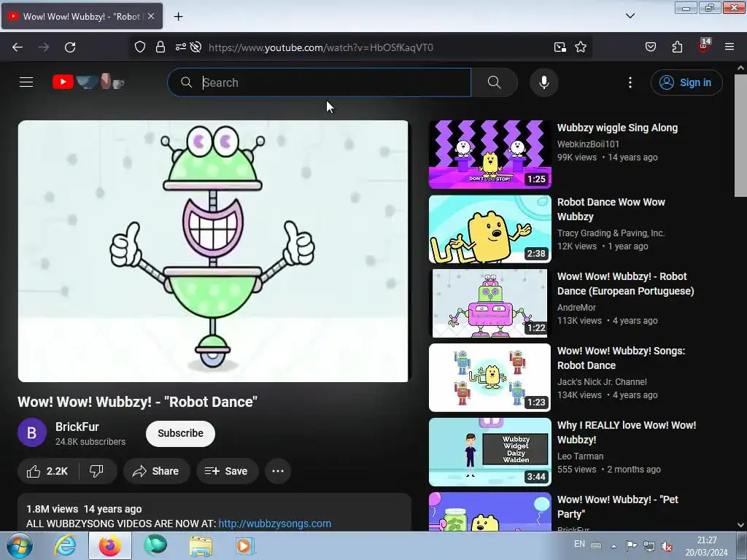Image resolution: width=747 pixels, height=560 pixels.
Task: Open File Explorer folder in taskbar
Action: click(x=201, y=546)
